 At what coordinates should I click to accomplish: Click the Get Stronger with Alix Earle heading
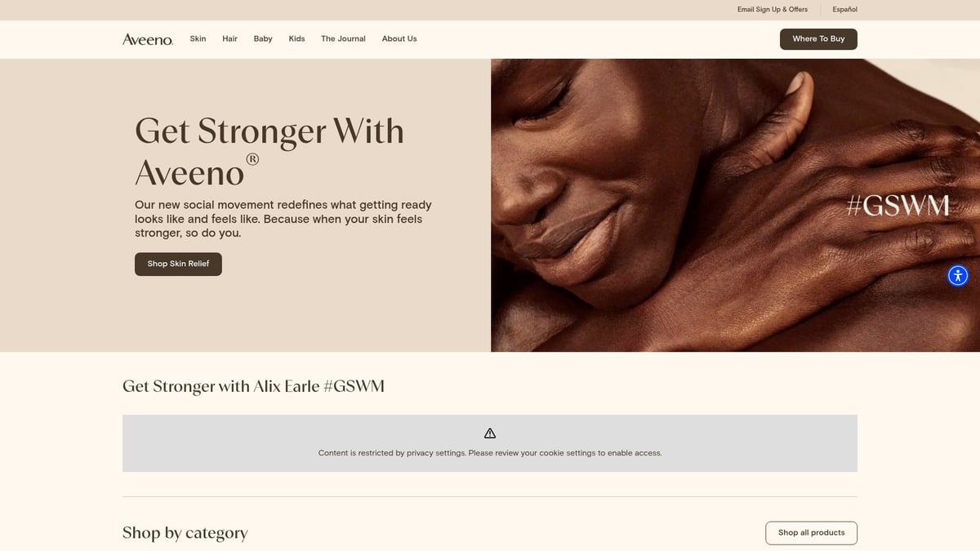[253, 386]
